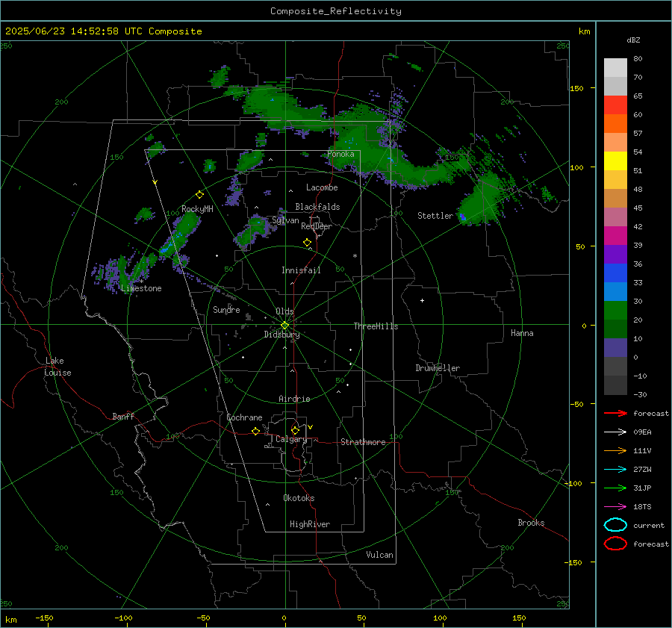Screen dimensions: 672x628
Task: Select the bright green dBZ legend swatch
Action: click(615, 311)
